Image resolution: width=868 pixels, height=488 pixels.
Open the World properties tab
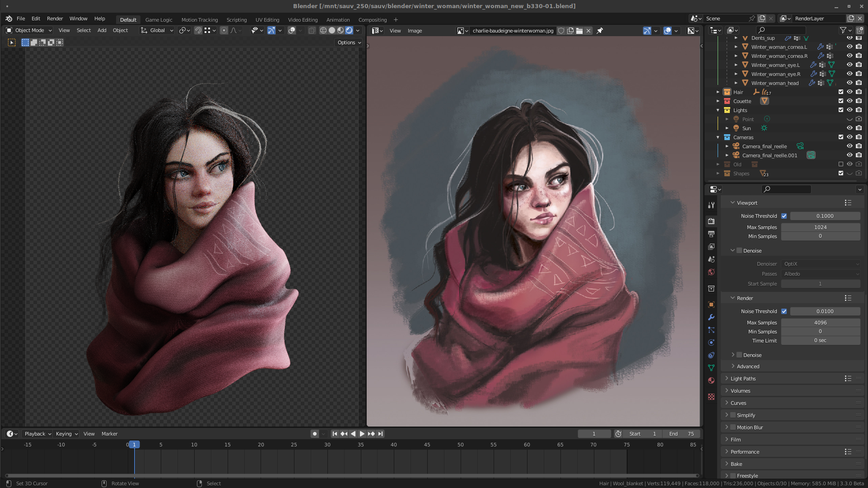click(x=711, y=272)
